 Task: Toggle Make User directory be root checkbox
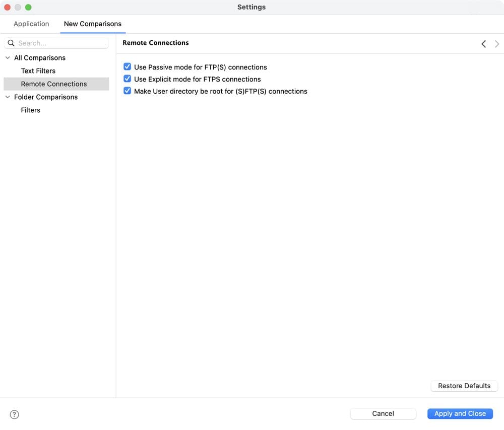tap(128, 91)
